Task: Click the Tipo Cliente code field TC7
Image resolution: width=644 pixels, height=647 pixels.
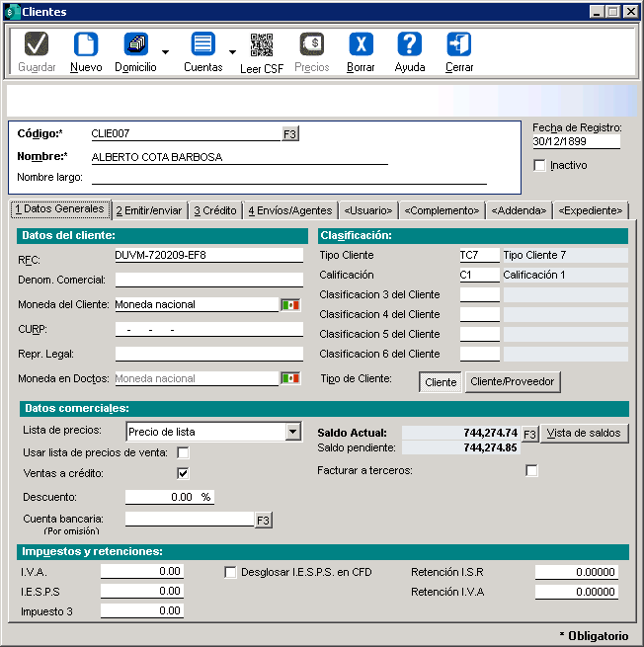Action: click(x=480, y=256)
